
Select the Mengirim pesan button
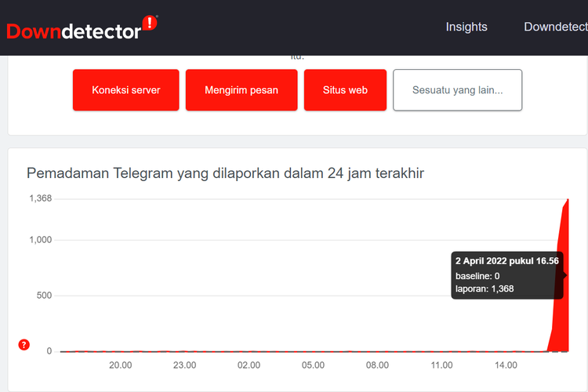(x=241, y=90)
